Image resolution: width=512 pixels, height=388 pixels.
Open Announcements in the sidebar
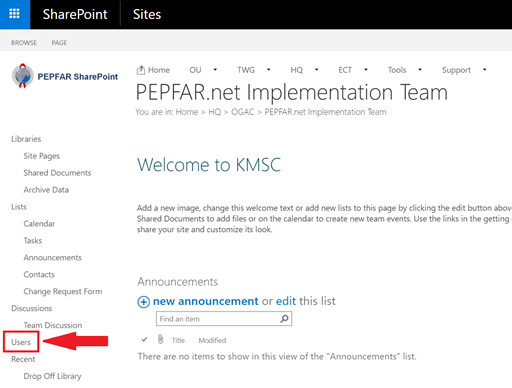coord(53,258)
